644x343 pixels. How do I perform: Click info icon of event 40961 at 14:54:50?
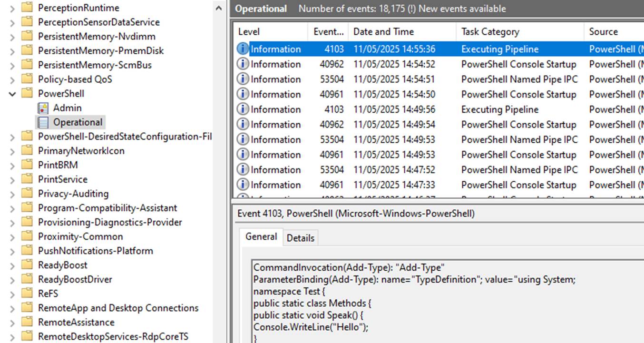[243, 94]
